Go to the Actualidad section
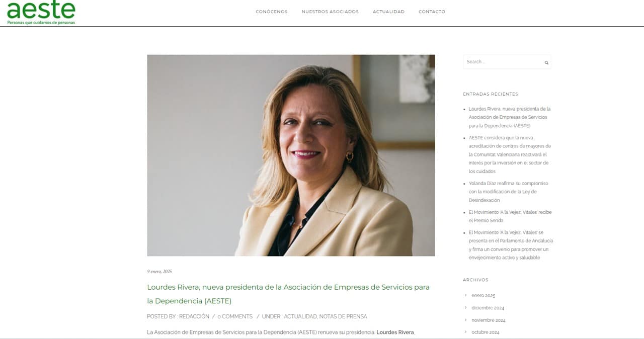Viewport: 644px width, 339px height. coord(388,12)
